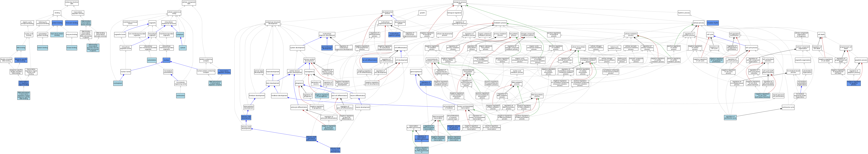Select the 'cytoplasm' node
Viewport: 868px width, 154px height.
pyautogui.click(x=180, y=35)
